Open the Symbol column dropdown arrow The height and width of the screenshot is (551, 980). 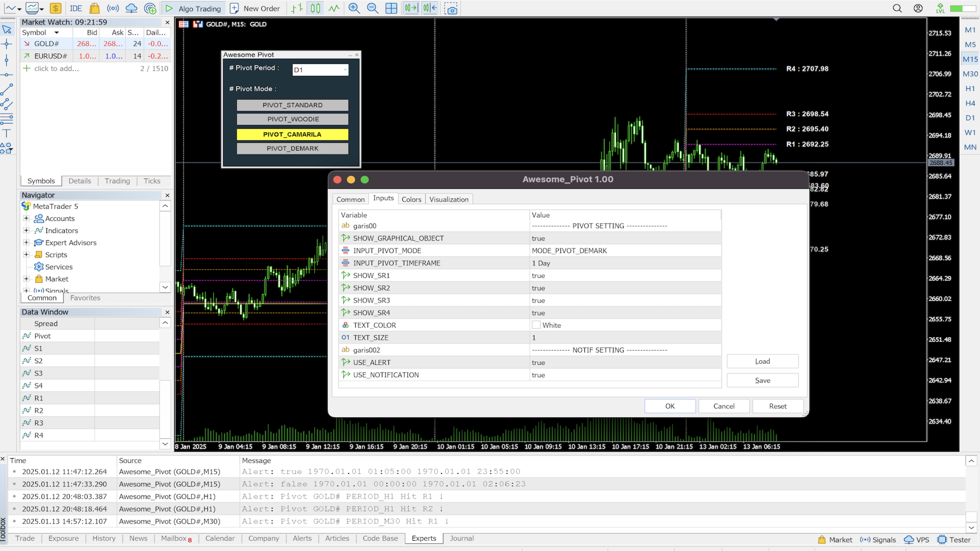pos(56,33)
